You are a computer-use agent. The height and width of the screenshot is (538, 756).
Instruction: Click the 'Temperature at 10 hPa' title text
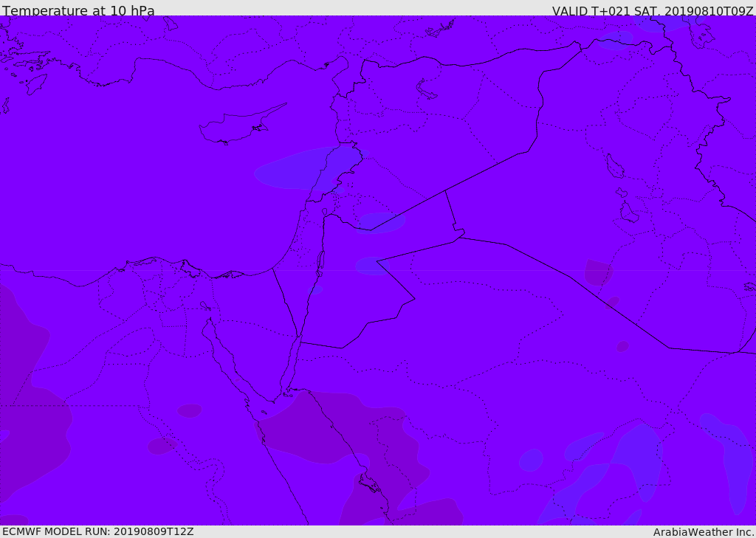[78, 10]
